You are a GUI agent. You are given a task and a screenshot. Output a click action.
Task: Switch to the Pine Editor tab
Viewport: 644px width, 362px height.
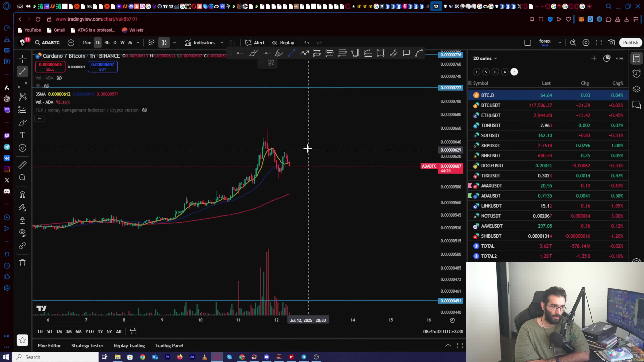(49, 346)
